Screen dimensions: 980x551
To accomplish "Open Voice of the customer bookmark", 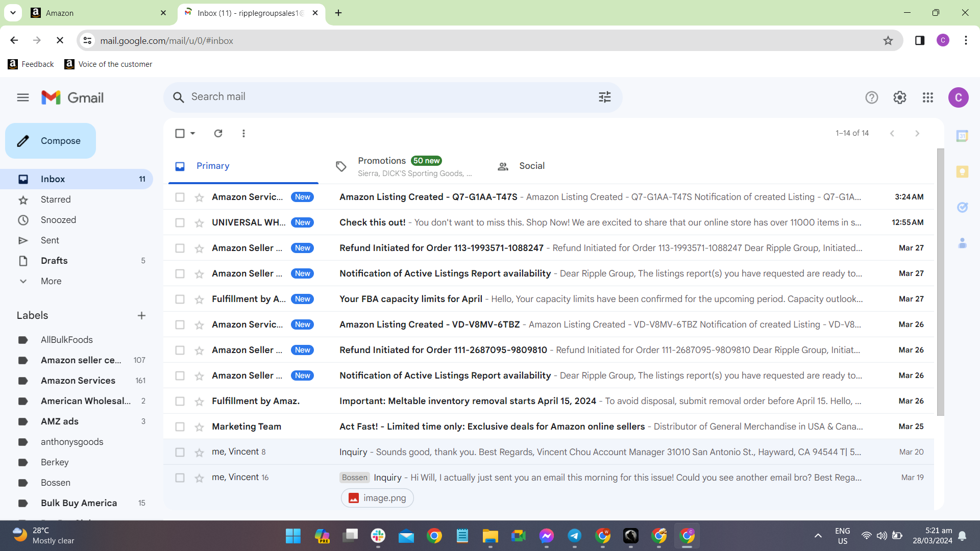I will coord(108,64).
